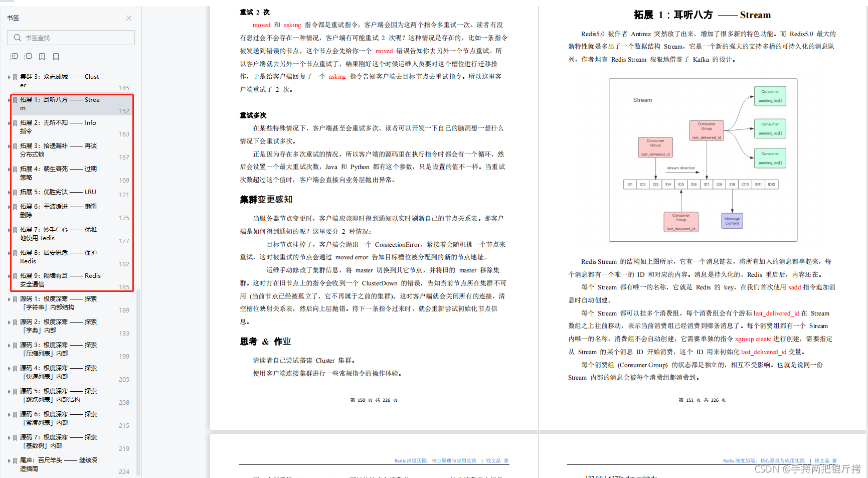The height and width of the screenshot is (478, 868).
Task: Expand the 源码 1 字符串 bookmark
Action: point(8,299)
